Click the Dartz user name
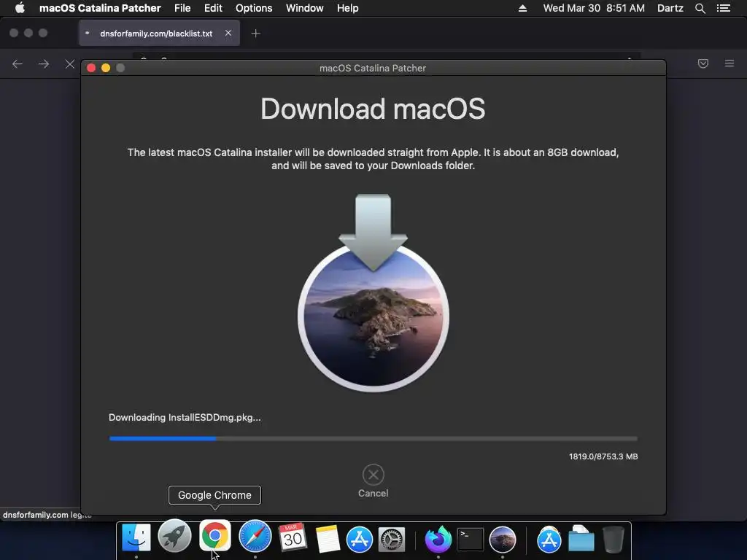Image resolution: width=747 pixels, height=560 pixels. click(x=670, y=8)
